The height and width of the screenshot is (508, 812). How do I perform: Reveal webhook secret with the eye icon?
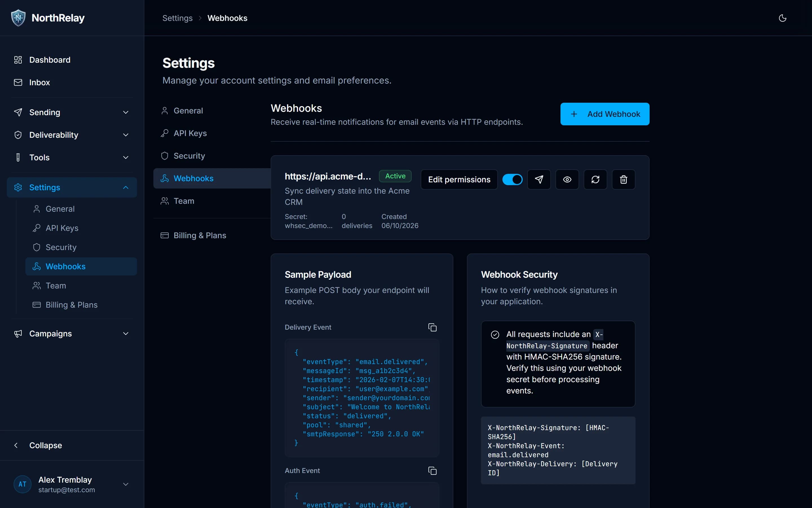point(567,179)
